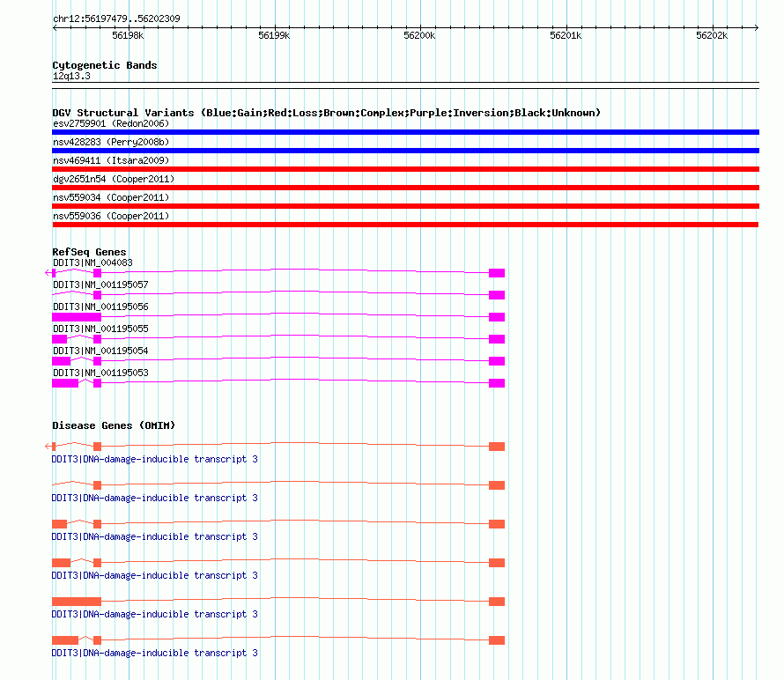Click the dgv2651n54 (Cooper2011) label
Image resolution: width=784 pixels, height=680 pixels.
[x=114, y=179]
